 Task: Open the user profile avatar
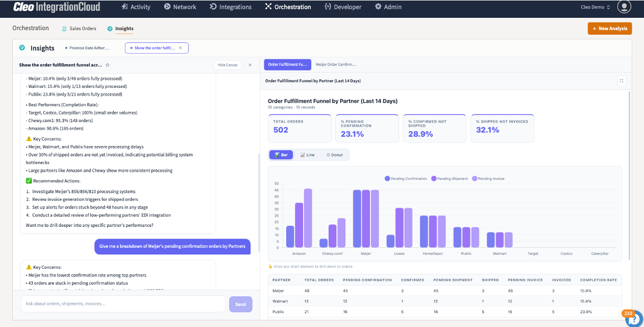pos(624,7)
